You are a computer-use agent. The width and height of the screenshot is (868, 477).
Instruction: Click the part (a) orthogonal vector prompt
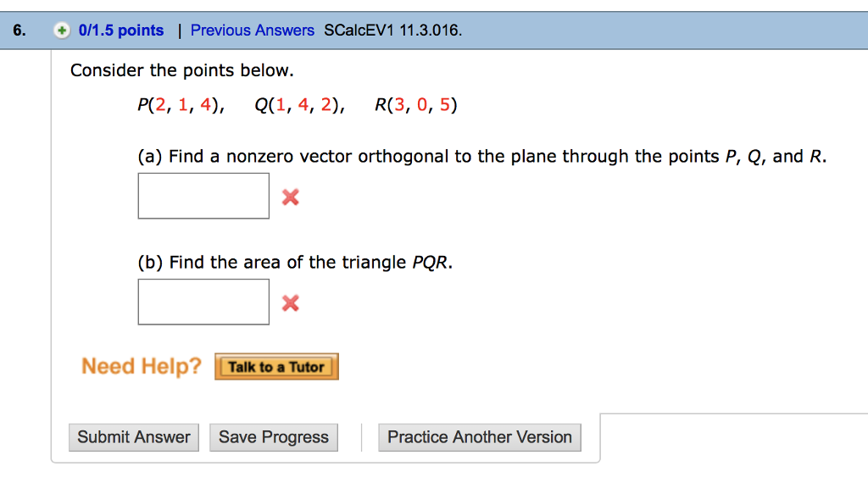pyautogui.click(x=482, y=157)
